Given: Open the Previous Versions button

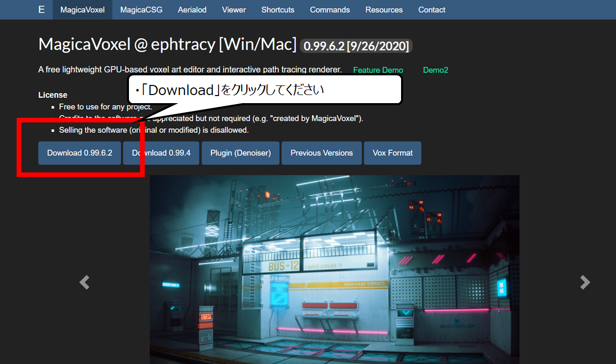Looking at the screenshot, I should point(322,153).
